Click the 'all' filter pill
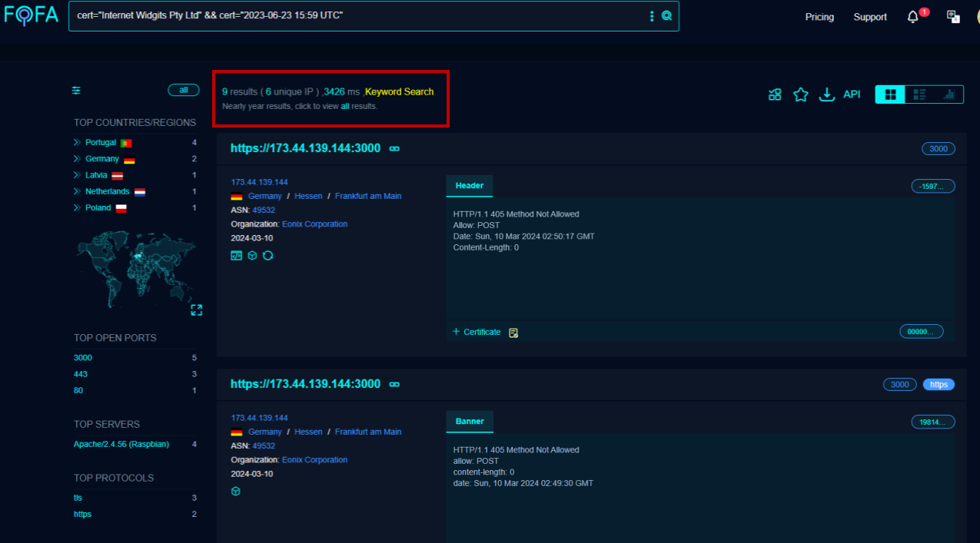 coord(184,90)
